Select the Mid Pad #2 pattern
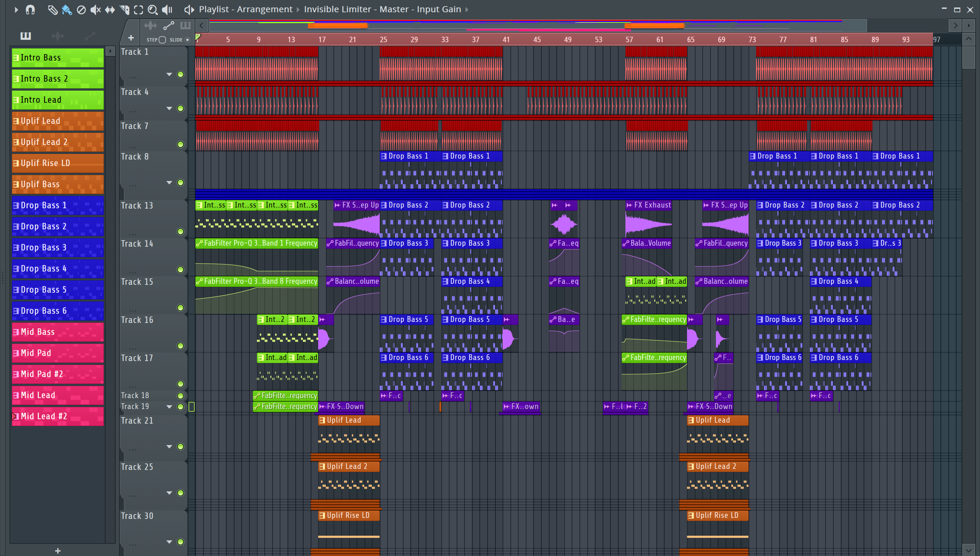 tap(58, 374)
